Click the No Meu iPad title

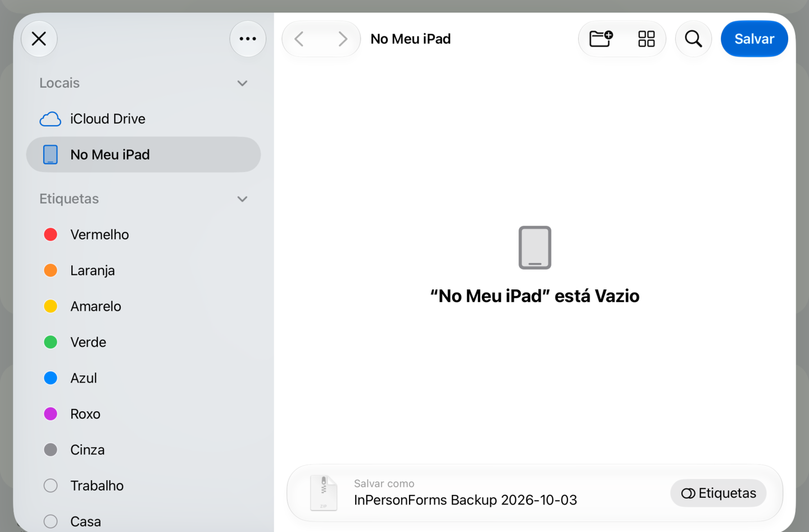tap(411, 39)
